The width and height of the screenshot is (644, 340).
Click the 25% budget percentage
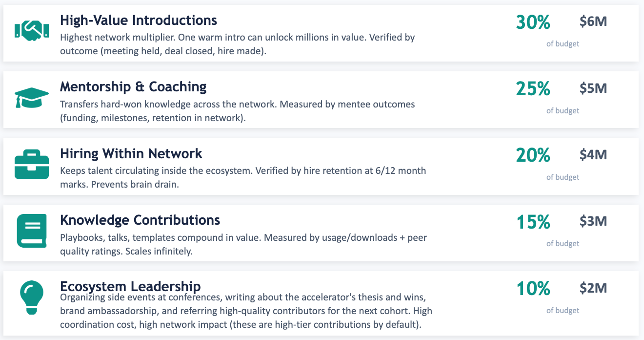pyautogui.click(x=533, y=88)
